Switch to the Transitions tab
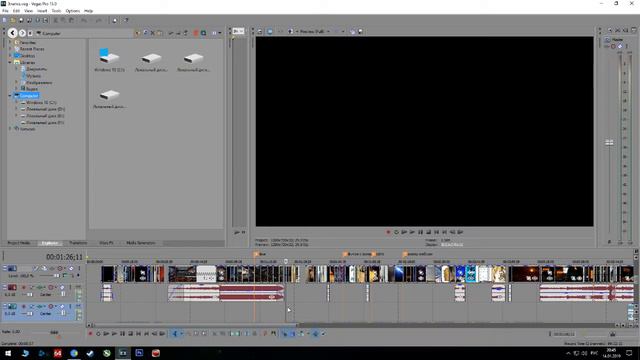 coord(78,243)
